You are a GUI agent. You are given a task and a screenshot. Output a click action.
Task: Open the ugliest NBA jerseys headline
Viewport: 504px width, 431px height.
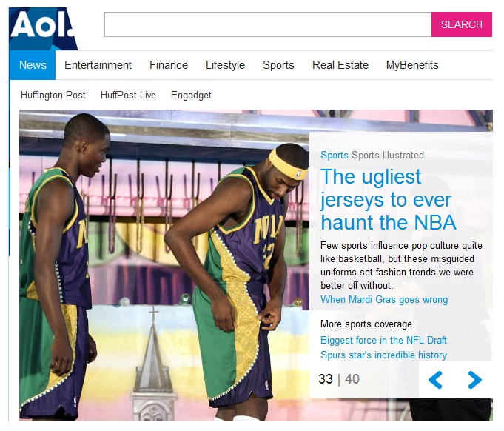[x=388, y=199]
